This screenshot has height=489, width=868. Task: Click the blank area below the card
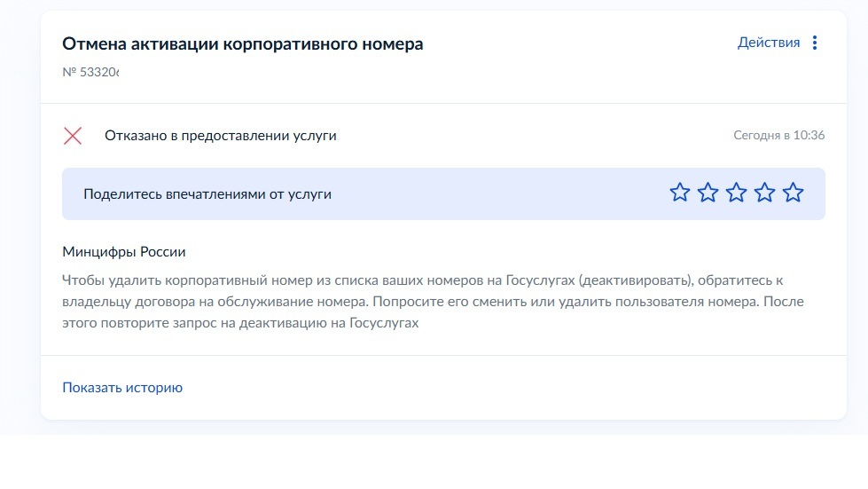click(x=443, y=461)
